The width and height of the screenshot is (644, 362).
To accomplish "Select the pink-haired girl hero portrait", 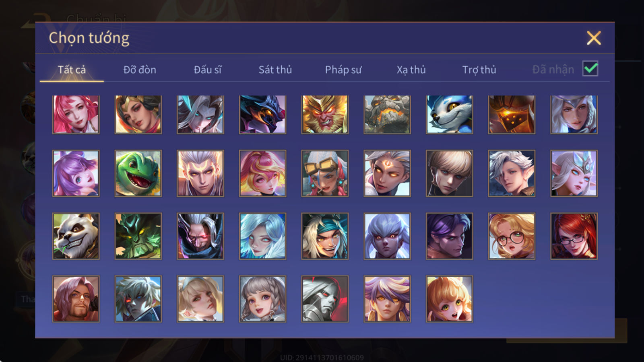I will pyautogui.click(x=76, y=115).
